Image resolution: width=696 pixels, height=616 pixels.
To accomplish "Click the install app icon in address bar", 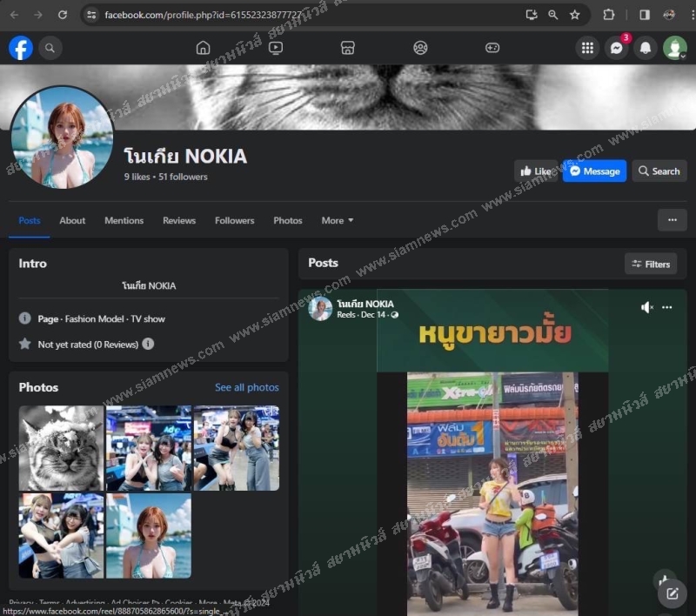I will coord(532,15).
